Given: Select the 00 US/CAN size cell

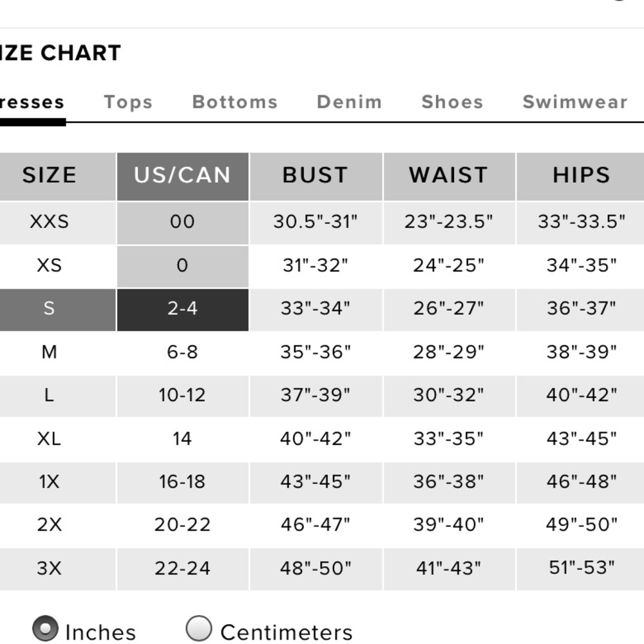Looking at the screenshot, I should point(183,223).
